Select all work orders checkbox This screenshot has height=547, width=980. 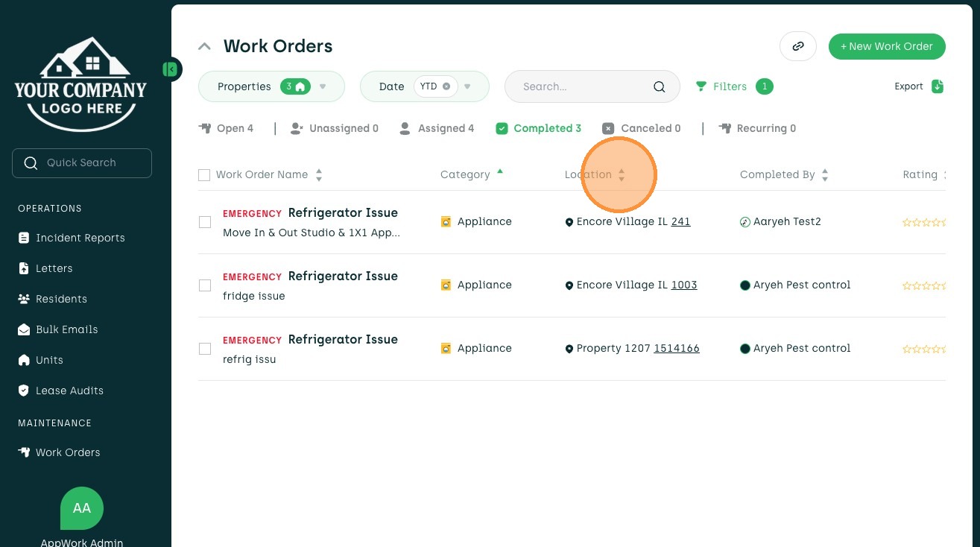pyautogui.click(x=204, y=175)
